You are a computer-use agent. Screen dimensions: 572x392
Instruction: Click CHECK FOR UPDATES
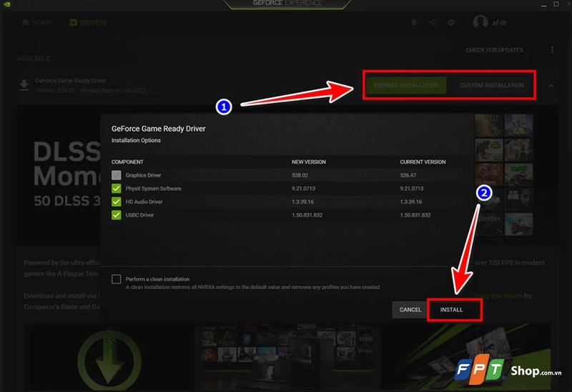[494, 50]
